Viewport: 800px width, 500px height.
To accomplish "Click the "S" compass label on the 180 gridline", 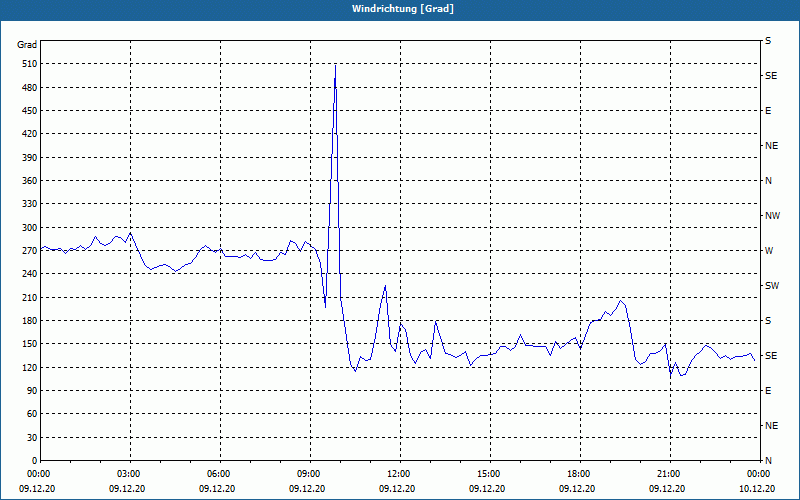I will coord(768,321).
